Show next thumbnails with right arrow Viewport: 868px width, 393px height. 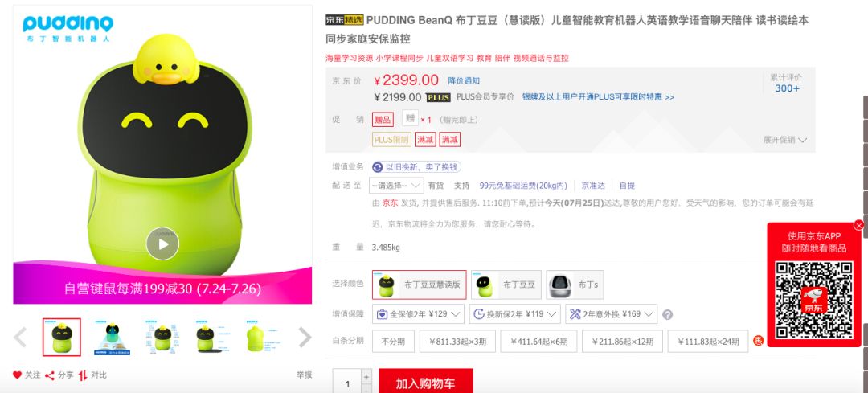click(305, 337)
